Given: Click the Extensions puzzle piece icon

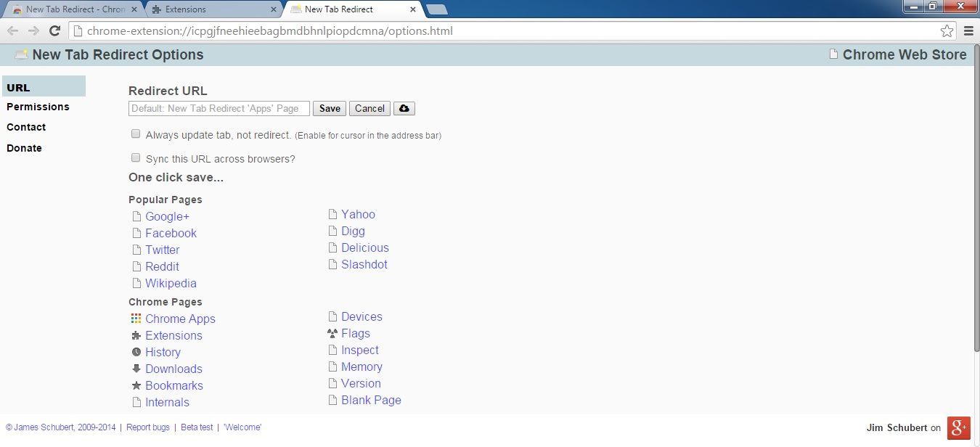Looking at the screenshot, I should click(x=136, y=335).
